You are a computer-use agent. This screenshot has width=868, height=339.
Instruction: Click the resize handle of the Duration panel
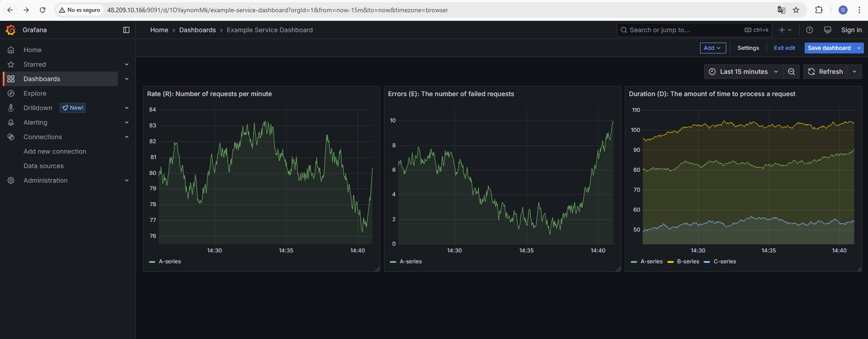tap(859, 269)
